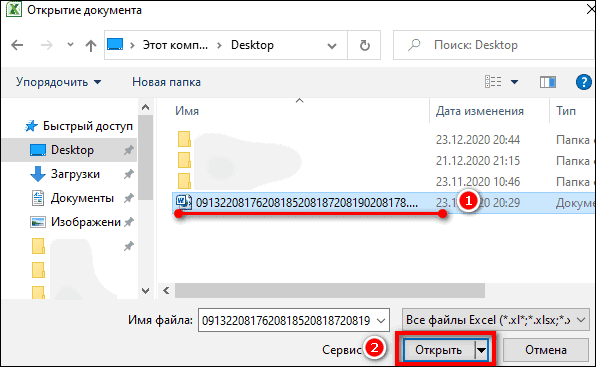
Task: Click Новая папка to create folder
Action: coord(166,82)
